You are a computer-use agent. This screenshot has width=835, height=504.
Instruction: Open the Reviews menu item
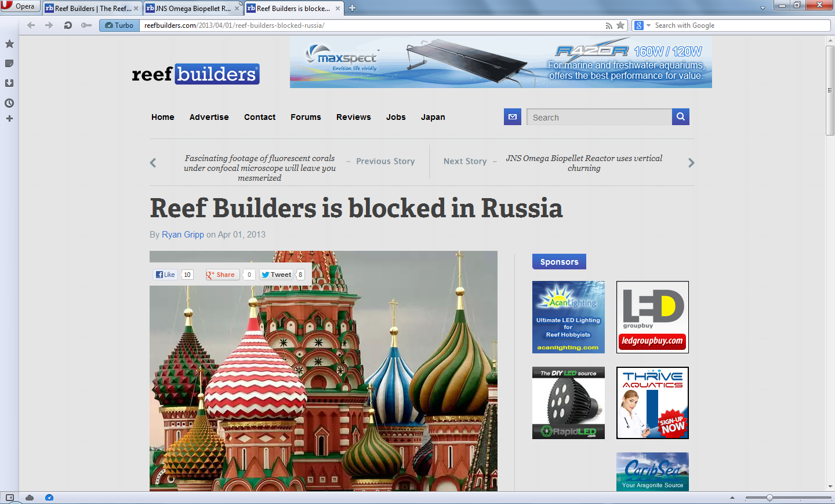354,117
